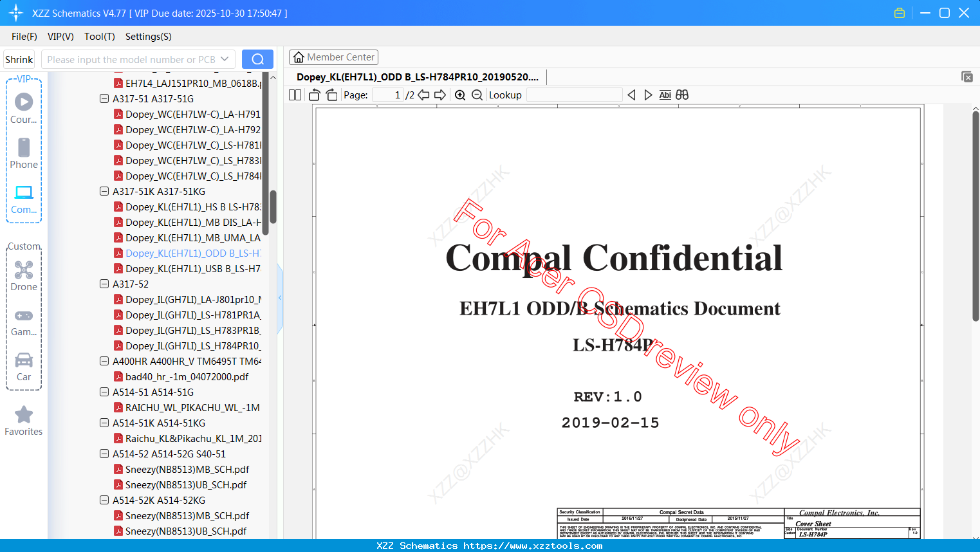Click the binoculars search icon
The width and height of the screenshot is (980, 552).
[x=682, y=95]
